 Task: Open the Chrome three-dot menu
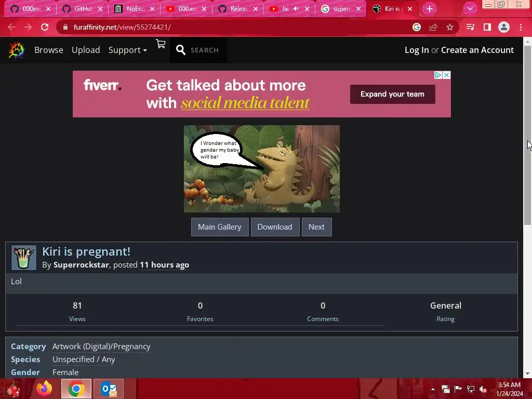521,27
